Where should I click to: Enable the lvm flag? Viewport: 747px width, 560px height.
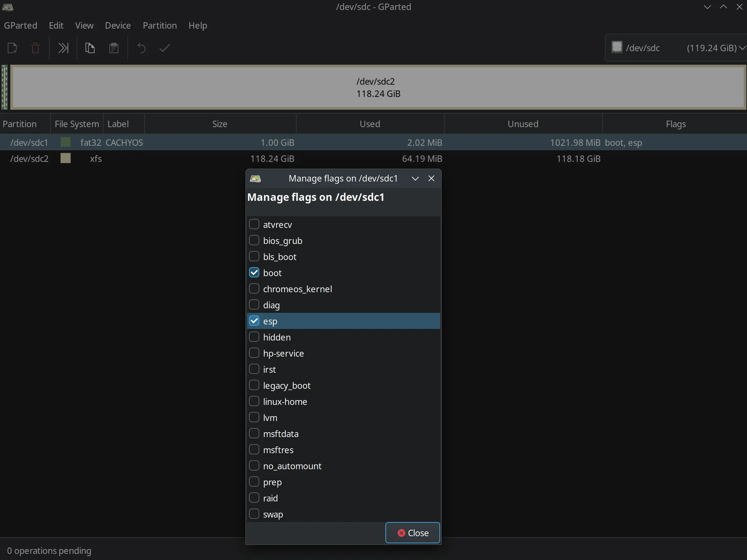[x=254, y=417]
